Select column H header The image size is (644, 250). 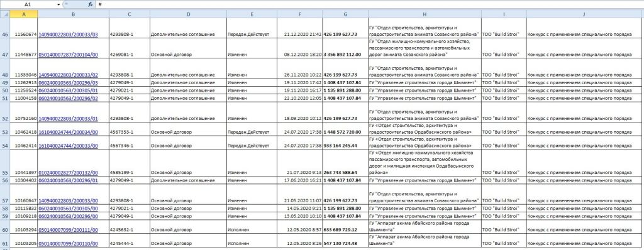point(425,14)
